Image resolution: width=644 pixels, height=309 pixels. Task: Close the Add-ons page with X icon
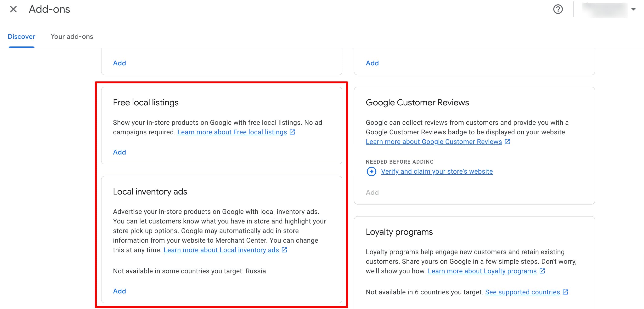click(x=13, y=9)
